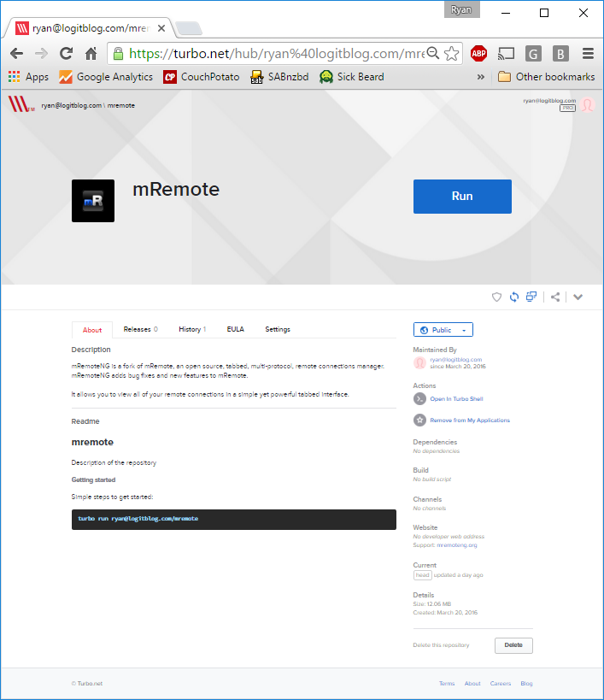This screenshot has height=700, width=604.
Task: Click the G extension icon
Action: (533, 54)
